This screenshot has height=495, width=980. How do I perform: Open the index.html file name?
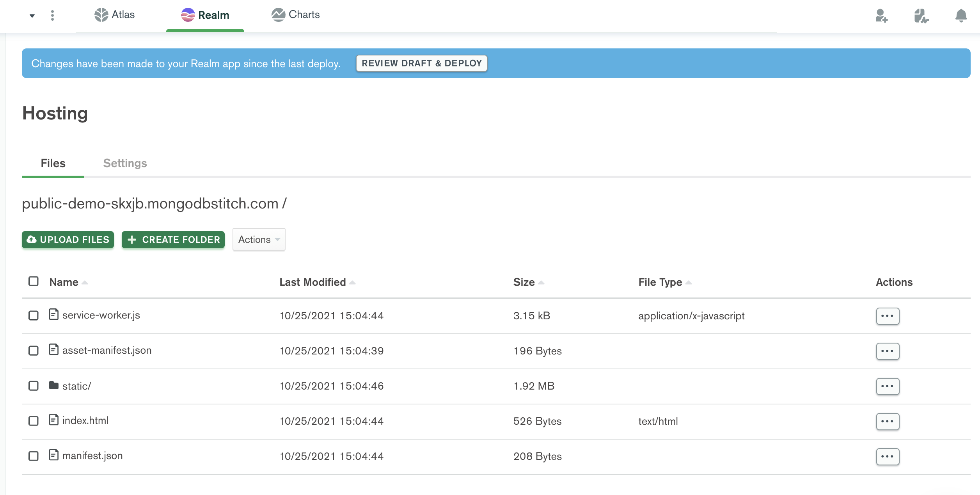pyautogui.click(x=85, y=420)
